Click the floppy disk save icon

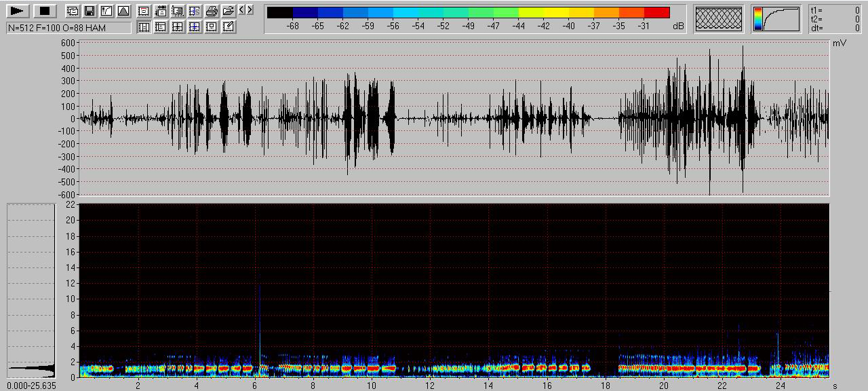click(89, 11)
